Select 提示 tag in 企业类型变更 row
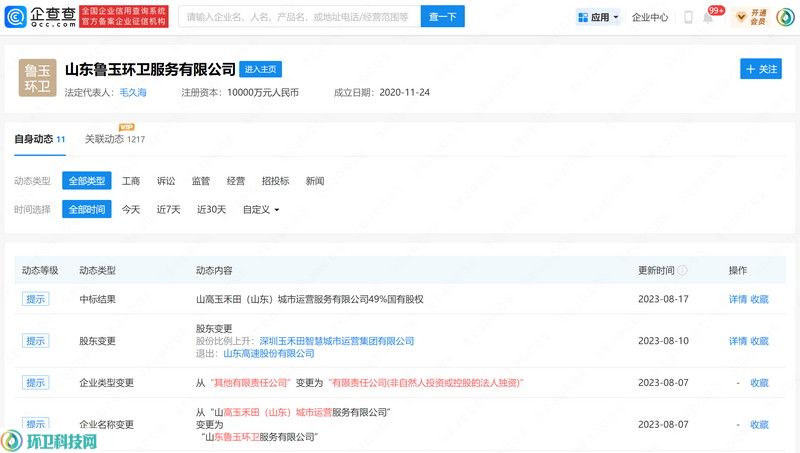The height and width of the screenshot is (453, 800). coord(36,383)
